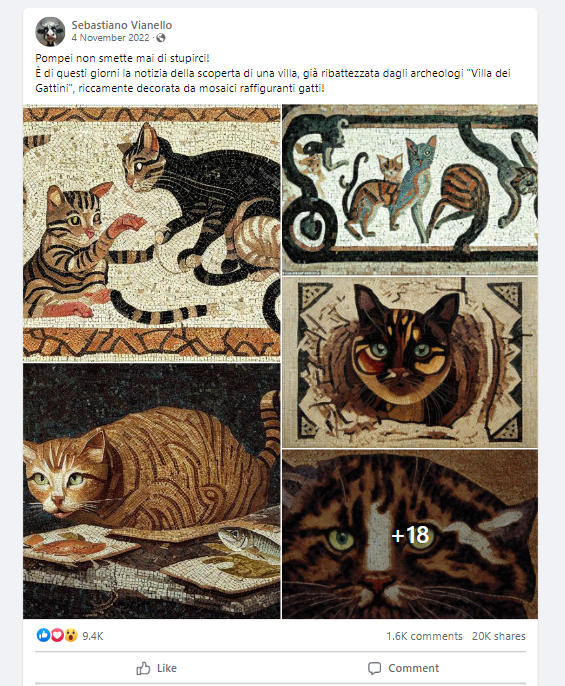Open the blue and striped cats mosaic
The width and height of the screenshot is (565, 686).
click(x=410, y=190)
